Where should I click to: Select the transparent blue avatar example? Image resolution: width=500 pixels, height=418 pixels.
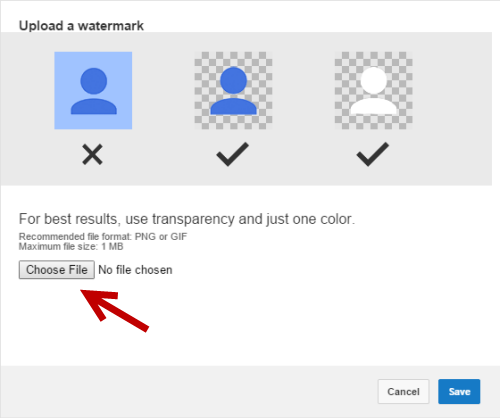(233, 90)
